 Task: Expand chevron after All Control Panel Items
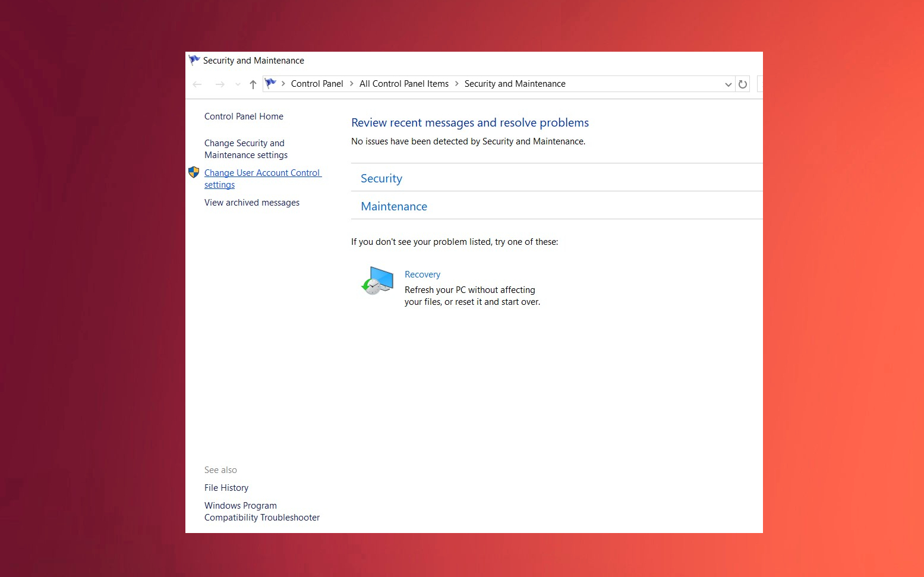[457, 84]
